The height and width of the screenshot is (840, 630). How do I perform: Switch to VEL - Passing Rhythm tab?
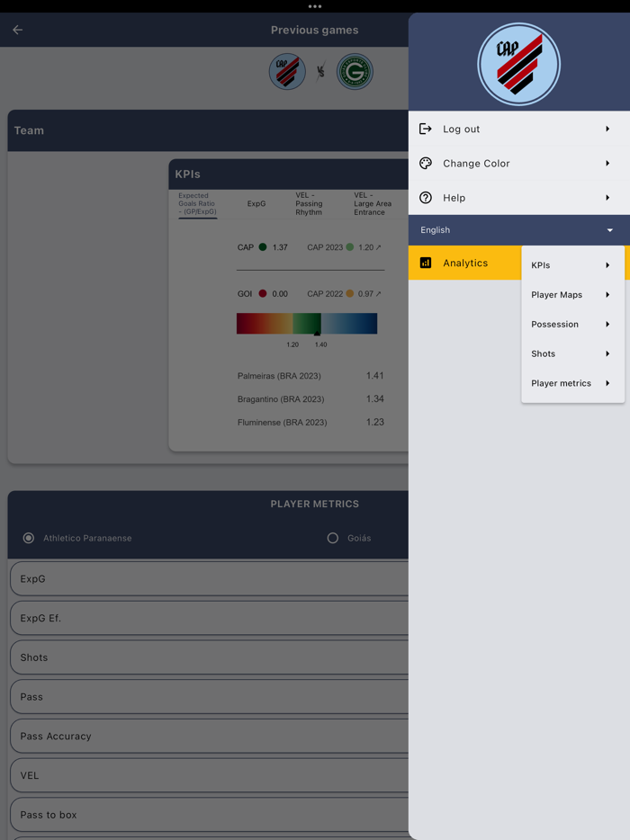310,203
